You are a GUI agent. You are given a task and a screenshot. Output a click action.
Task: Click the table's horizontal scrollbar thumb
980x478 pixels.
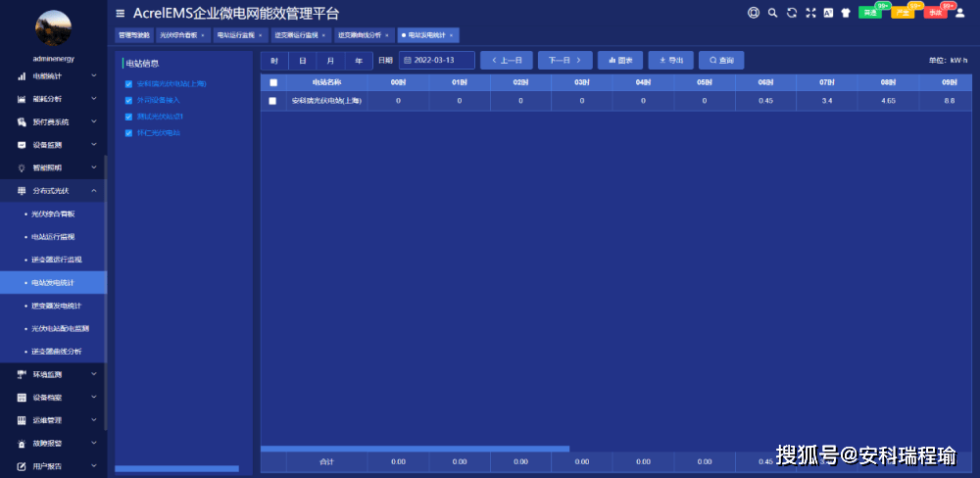pos(415,449)
